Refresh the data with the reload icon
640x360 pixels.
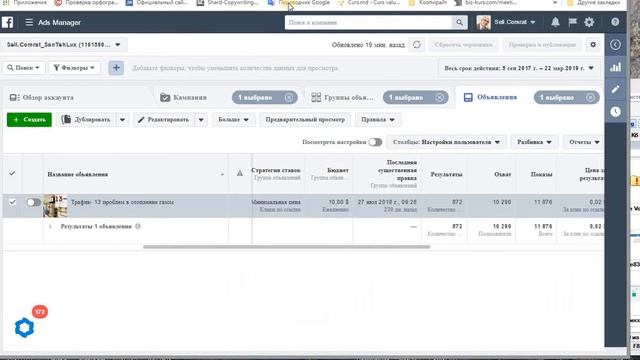coord(416,44)
